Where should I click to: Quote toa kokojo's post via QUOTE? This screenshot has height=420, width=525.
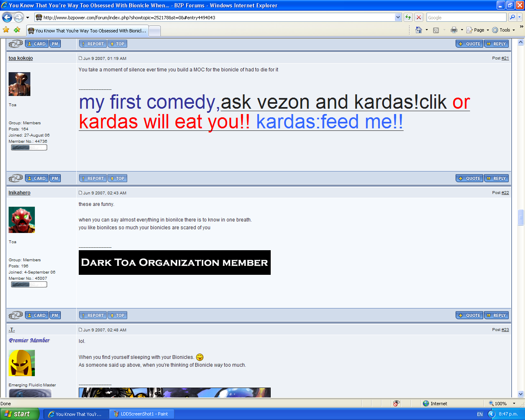(469, 178)
